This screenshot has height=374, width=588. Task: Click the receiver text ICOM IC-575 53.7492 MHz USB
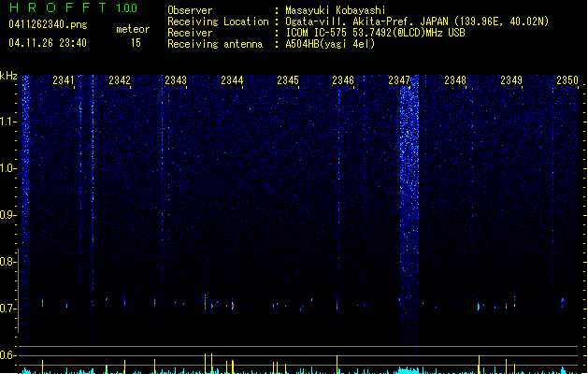(x=375, y=33)
